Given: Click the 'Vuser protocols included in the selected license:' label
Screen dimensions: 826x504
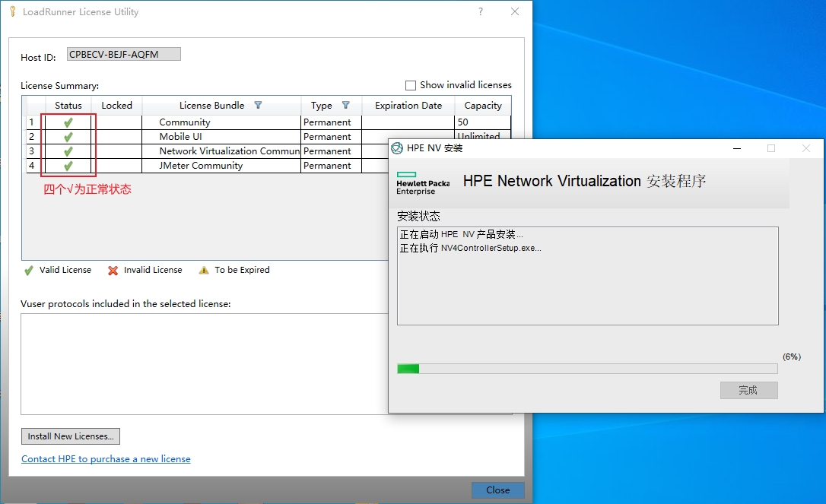Looking at the screenshot, I should point(125,304).
